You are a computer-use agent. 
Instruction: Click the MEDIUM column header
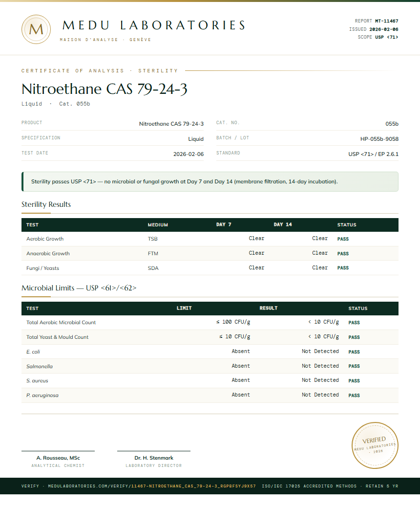point(158,225)
